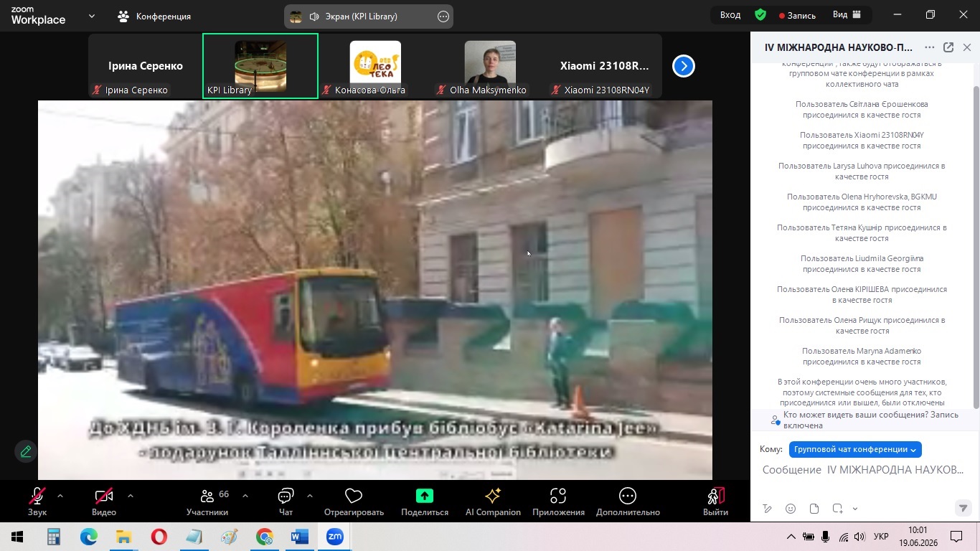Open volume control in system tray
The height and width of the screenshot is (551, 980).
[859, 537]
